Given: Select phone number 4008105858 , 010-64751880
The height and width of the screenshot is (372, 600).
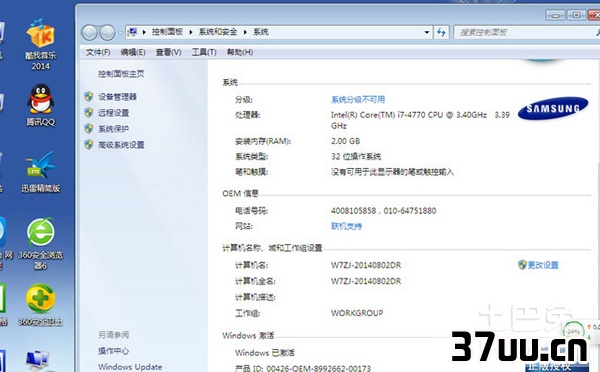Looking at the screenshot, I should click(384, 210).
